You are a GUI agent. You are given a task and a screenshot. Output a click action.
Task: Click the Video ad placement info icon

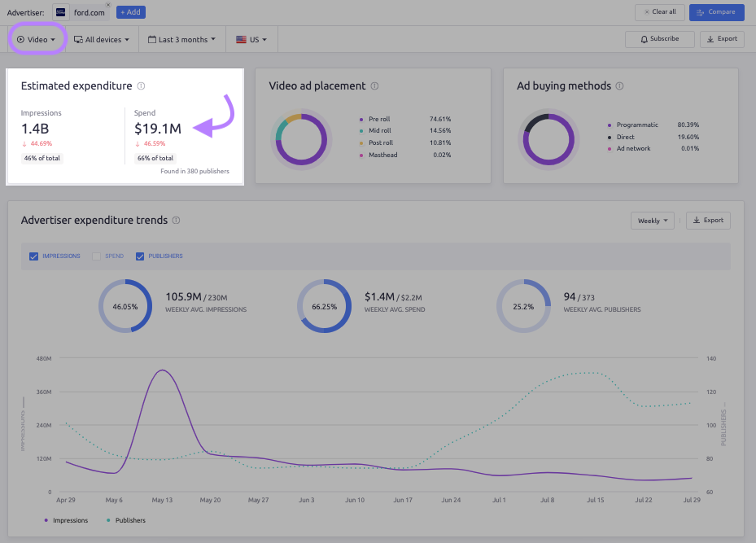pyautogui.click(x=374, y=85)
